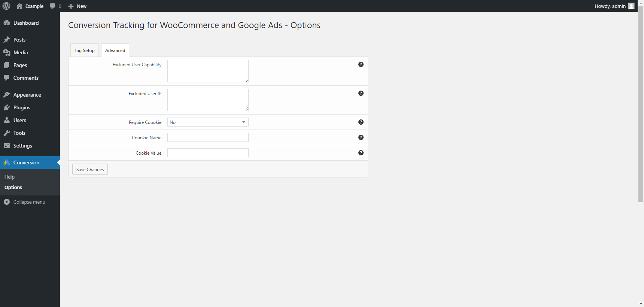Click the Excluded User Capability label
Screen dimensions: 644x307
coord(137,65)
